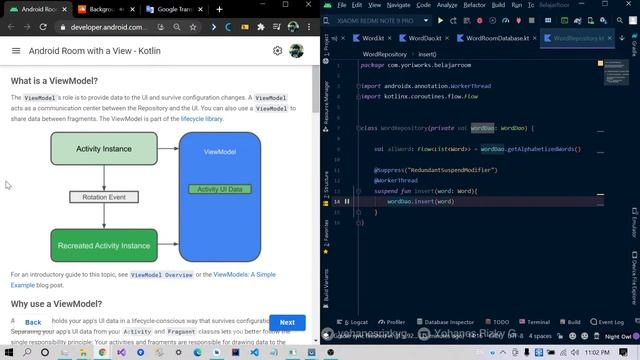Open the Android Studio profiler gauge icon
This screenshot has height=360, width=640.
(505, 20)
